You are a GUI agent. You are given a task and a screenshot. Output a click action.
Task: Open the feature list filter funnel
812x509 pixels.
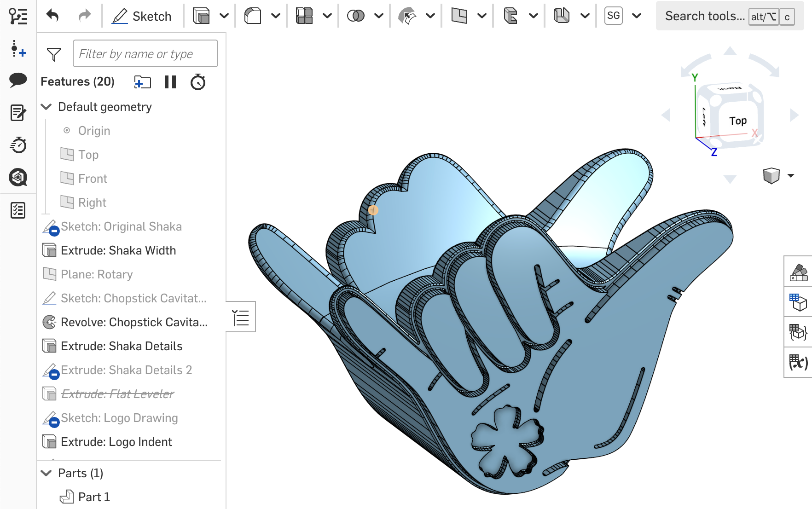coord(53,53)
